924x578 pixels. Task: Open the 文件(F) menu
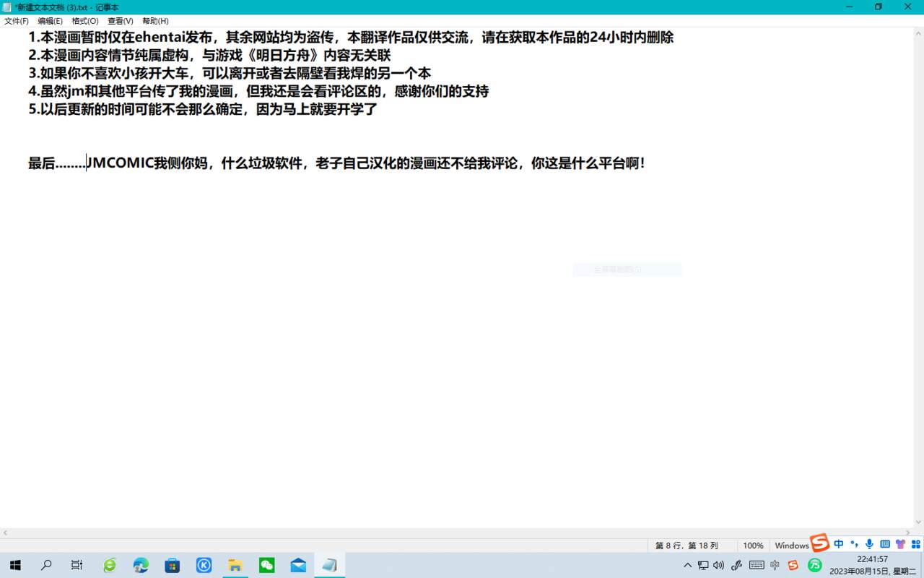pos(16,21)
